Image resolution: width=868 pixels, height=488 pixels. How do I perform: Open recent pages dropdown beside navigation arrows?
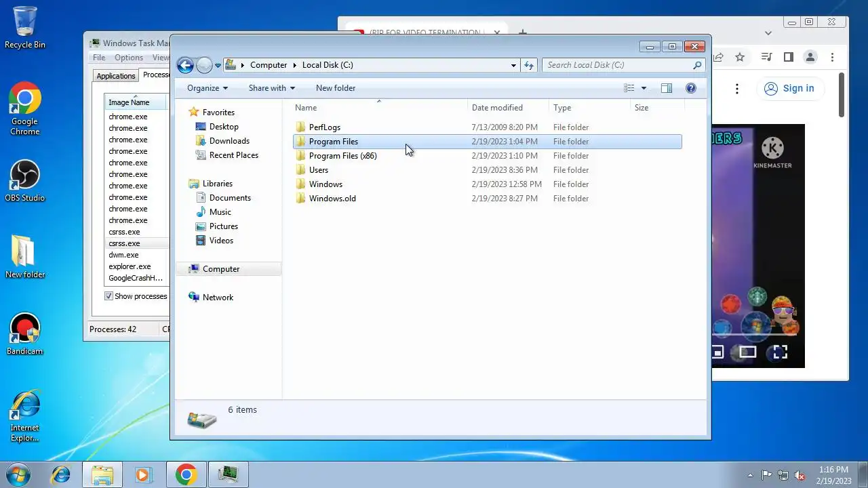coord(218,66)
